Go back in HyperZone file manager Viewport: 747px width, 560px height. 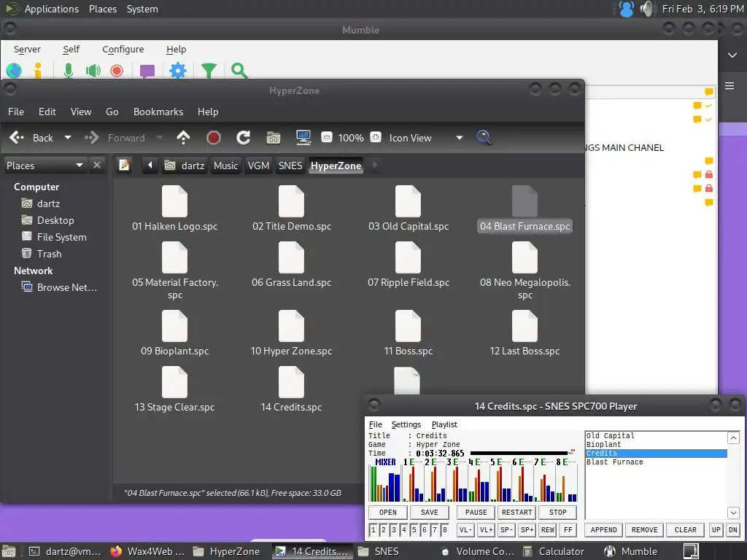pyautogui.click(x=31, y=138)
